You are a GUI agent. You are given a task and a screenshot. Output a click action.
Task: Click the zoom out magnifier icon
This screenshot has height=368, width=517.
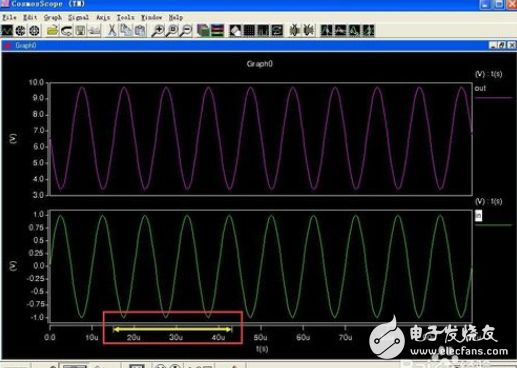pos(186,31)
